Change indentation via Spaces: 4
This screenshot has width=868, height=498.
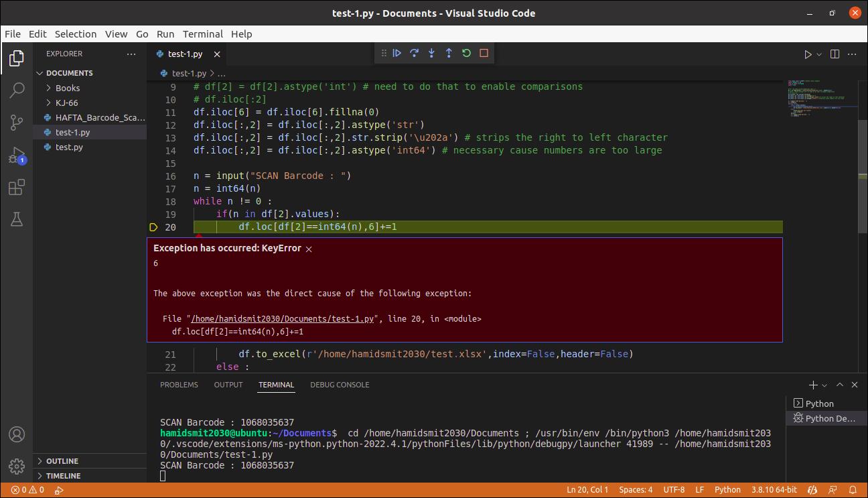coord(636,490)
